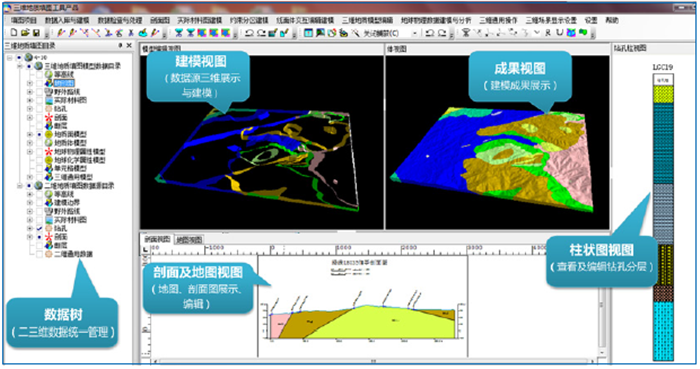This screenshot has width=700, height=369.
Task: Click the 钻孔柱视图 panel title
Action: (630, 48)
